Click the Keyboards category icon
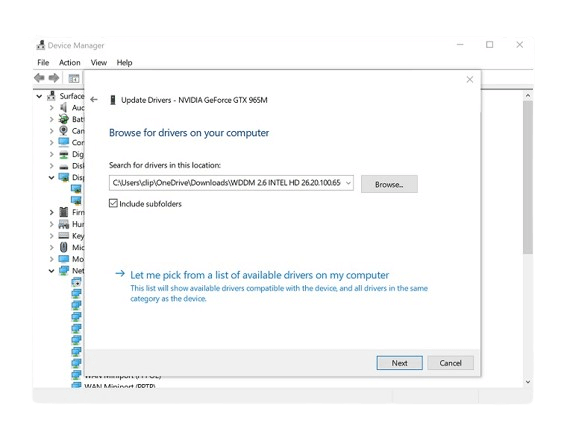This screenshot has width=567, height=440. [64, 236]
